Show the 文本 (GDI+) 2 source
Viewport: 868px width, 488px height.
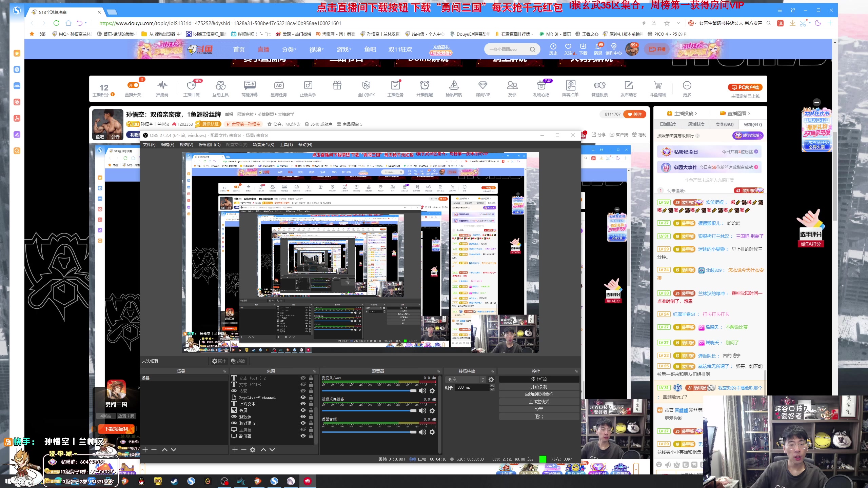click(303, 378)
